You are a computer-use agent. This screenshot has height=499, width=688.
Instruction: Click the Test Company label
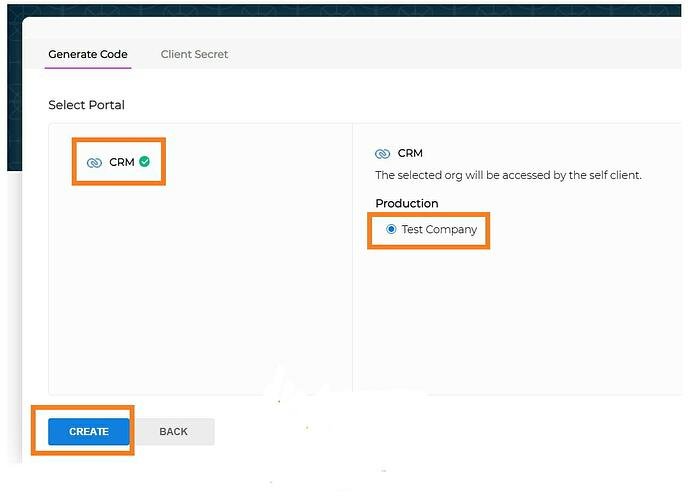439,230
